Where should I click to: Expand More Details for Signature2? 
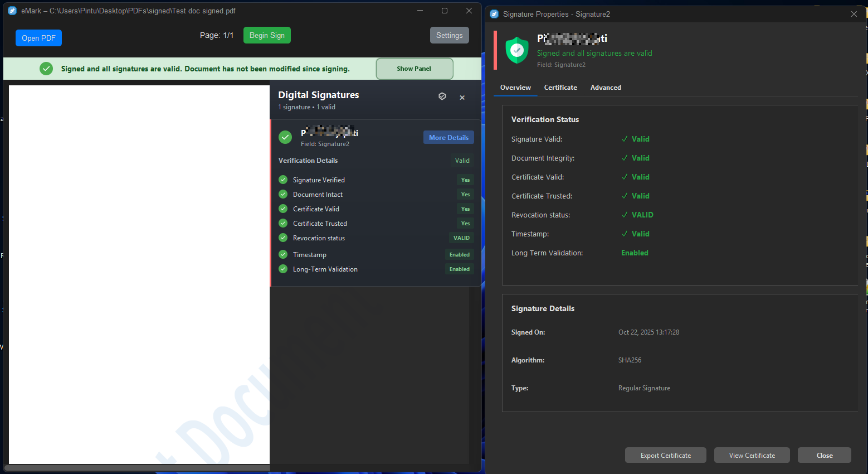coord(448,137)
